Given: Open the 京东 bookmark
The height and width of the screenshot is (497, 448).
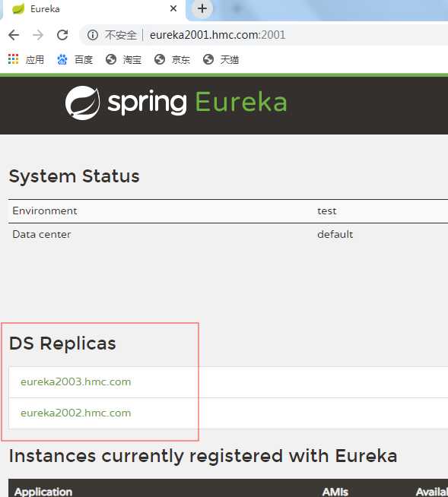Looking at the screenshot, I should [172, 59].
